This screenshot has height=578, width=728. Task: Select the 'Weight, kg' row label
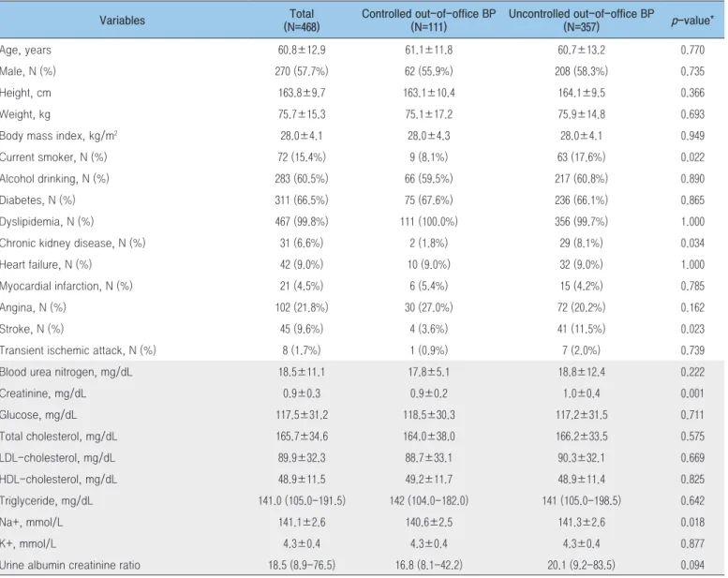[x=25, y=114]
